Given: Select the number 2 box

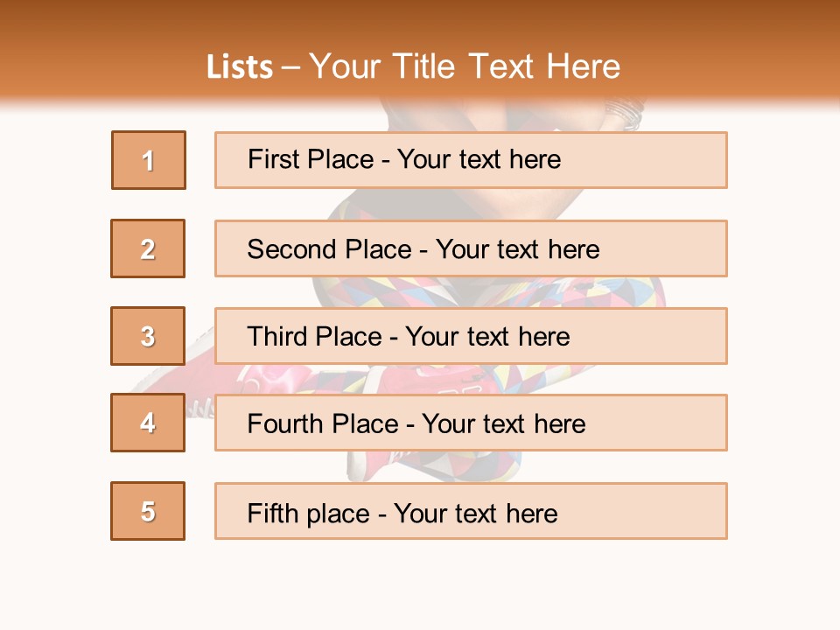Looking at the screenshot, I should 148,248.
